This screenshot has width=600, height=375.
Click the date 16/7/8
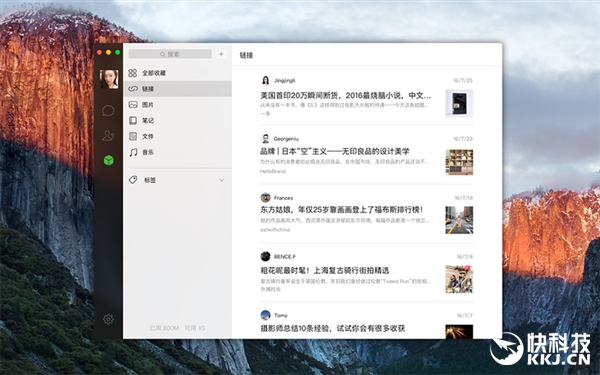[465, 256]
